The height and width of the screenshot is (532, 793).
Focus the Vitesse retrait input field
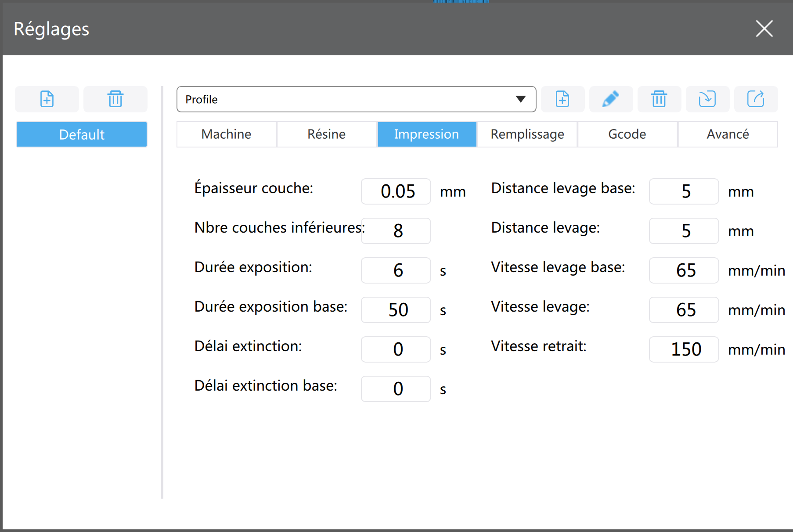coord(684,349)
